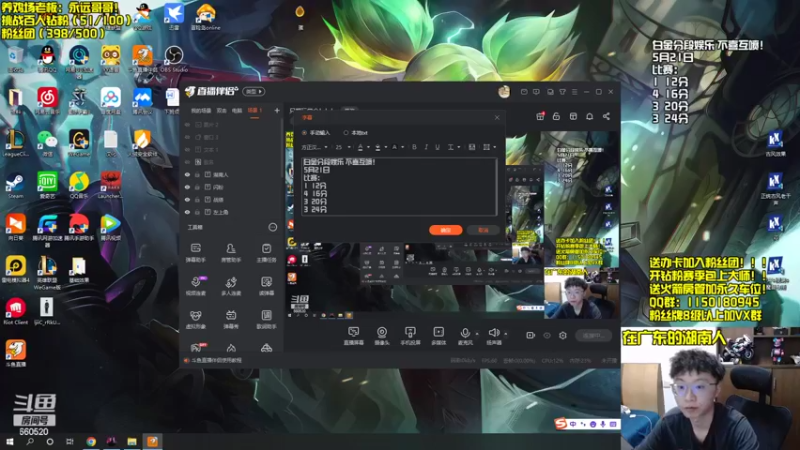Open the 主播任务 tool
Viewport: 800px width, 450px height.
[266, 253]
